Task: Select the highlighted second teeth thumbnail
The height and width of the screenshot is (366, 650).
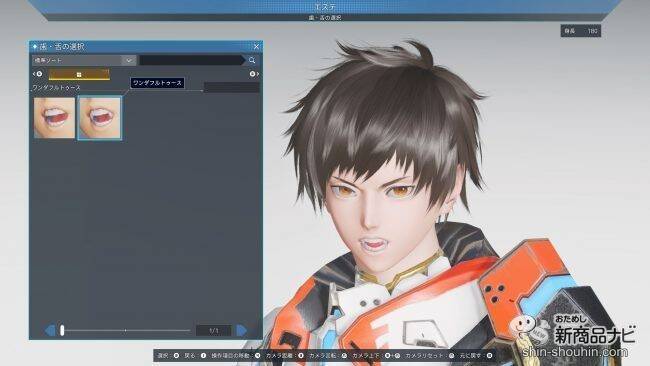Action: click(99, 118)
